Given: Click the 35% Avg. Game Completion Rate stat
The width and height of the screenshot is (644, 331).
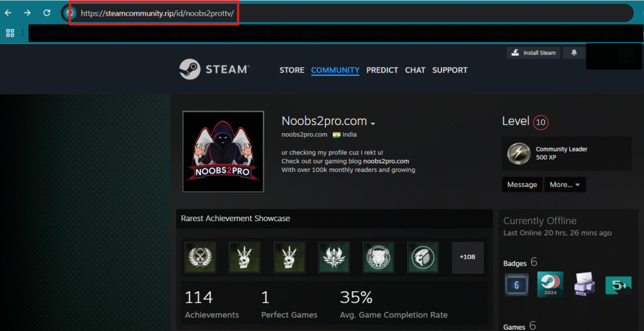Looking at the screenshot, I should [394, 305].
